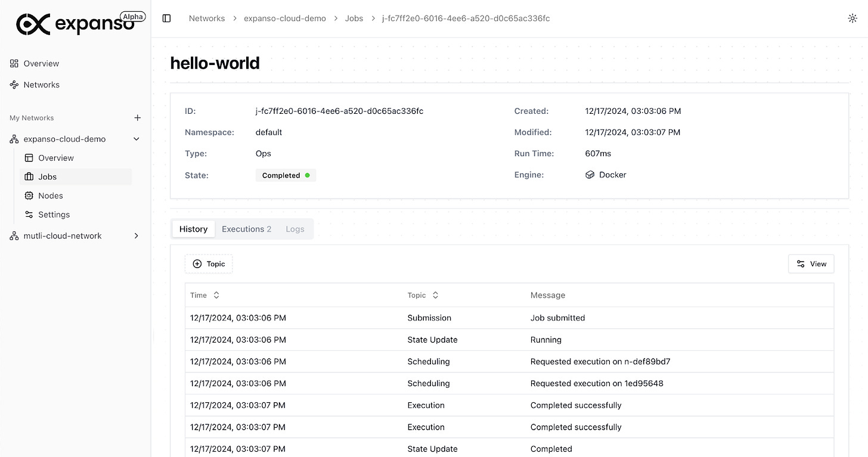Click 'Requested execution on 1ed95648' row
868x457 pixels.
click(509, 383)
